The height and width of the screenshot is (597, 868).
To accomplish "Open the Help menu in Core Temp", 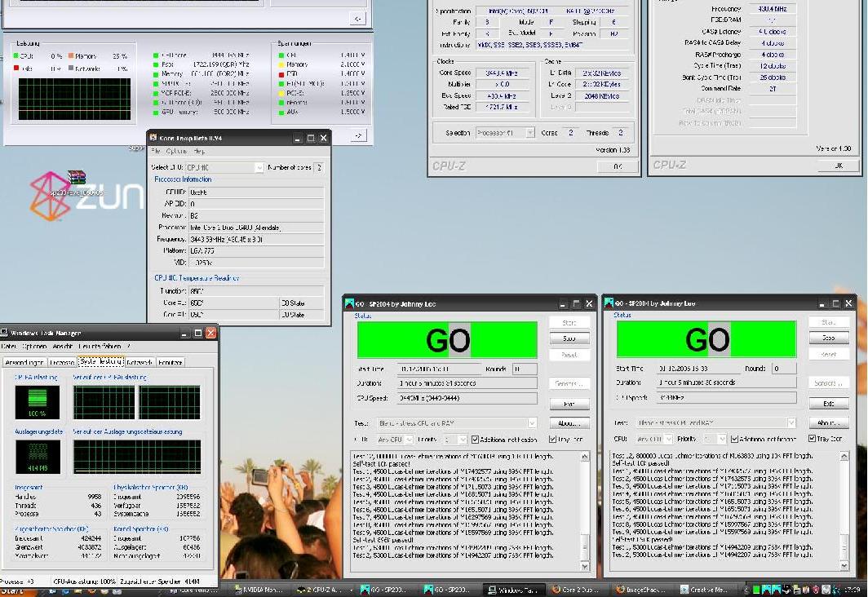I will point(199,151).
